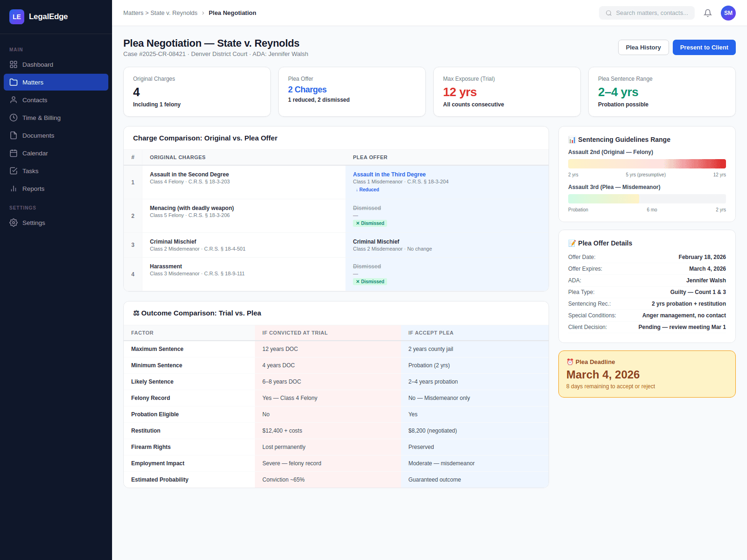
Task: Click Assault 2nd felony sentencing range bar
Action: point(647,164)
